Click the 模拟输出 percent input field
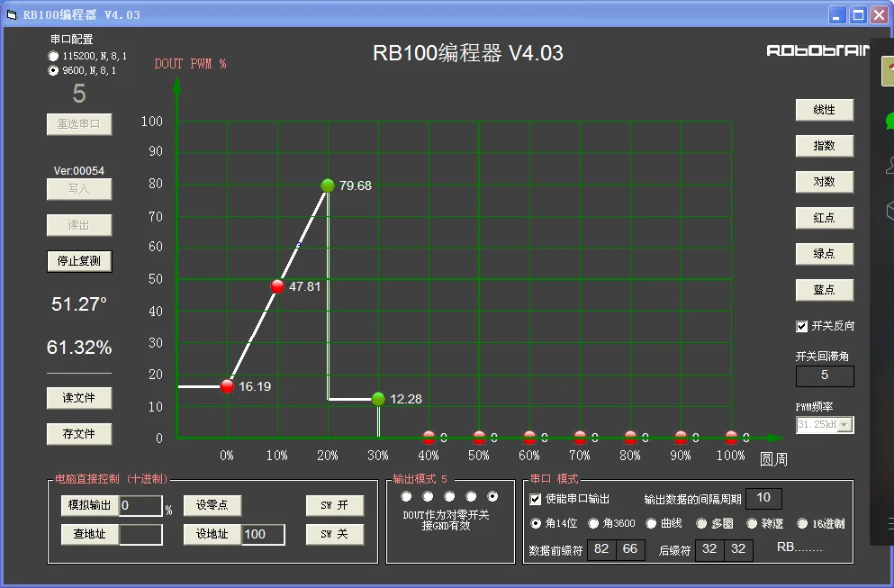The height and width of the screenshot is (588, 894). (140, 505)
